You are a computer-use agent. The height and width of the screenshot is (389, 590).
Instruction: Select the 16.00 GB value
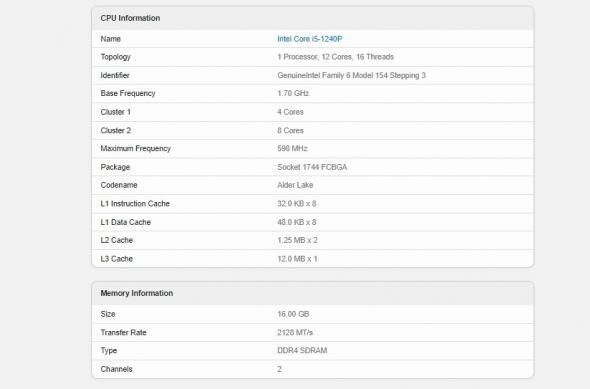click(293, 314)
